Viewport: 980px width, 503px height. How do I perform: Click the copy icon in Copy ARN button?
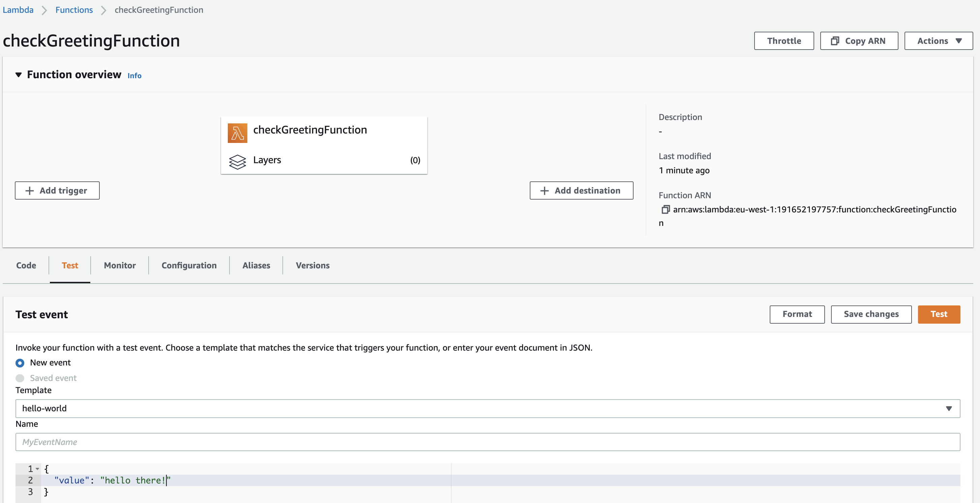[x=835, y=41]
